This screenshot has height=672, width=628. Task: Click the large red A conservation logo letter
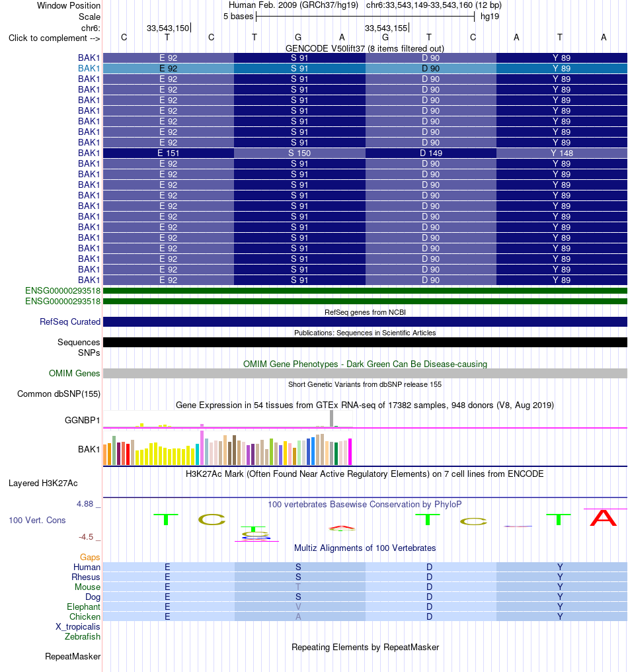pyautogui.click(x=604, y=518)
